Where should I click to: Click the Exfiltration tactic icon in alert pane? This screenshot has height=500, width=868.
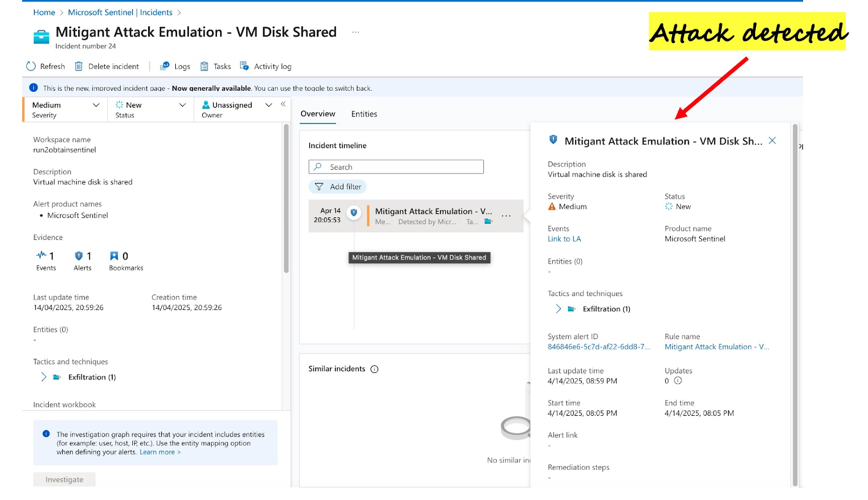click(571, 309)
